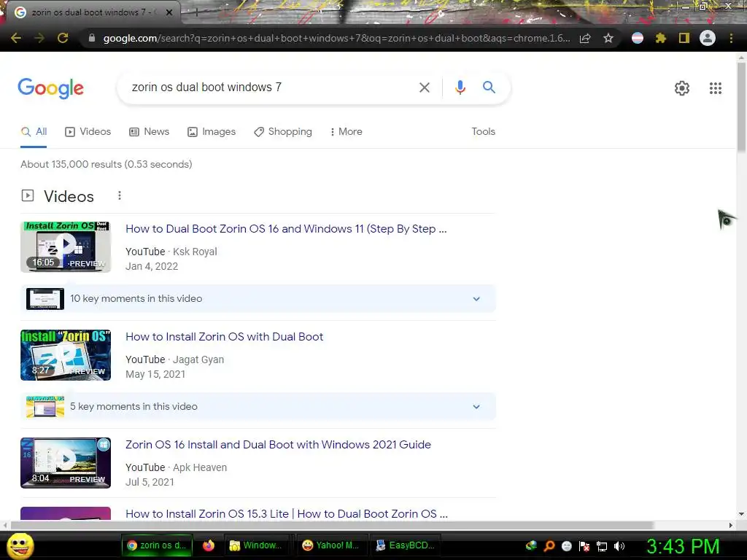Click the network tray icon
The image size is (747, 560).
602,546
